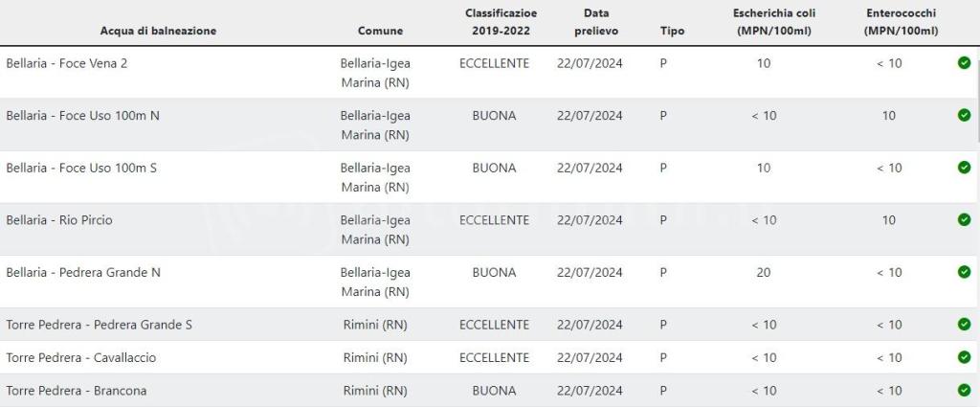
Task: Click green check icon for Bellaria - Foce Vena 2
Action: [x=964, y=63]
